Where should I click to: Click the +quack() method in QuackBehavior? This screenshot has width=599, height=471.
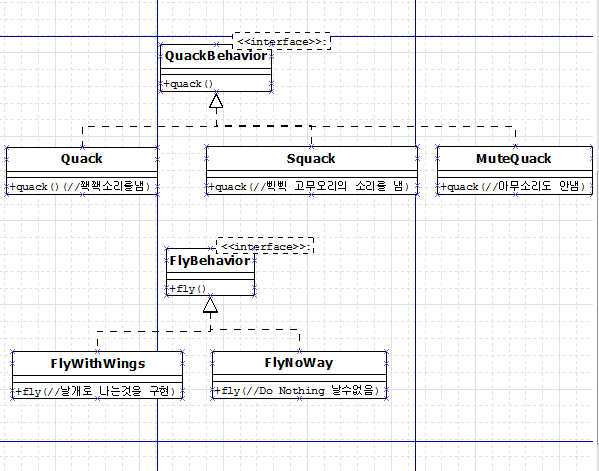point(188,84)
